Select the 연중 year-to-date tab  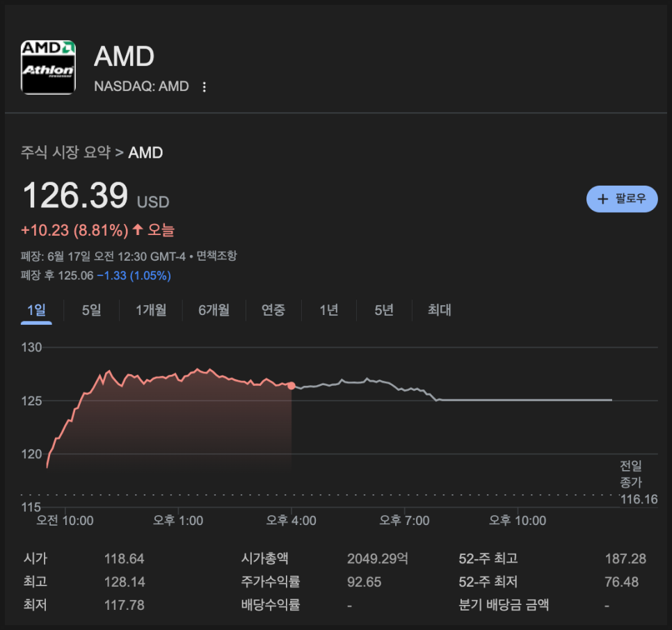[x=273, y=310]
